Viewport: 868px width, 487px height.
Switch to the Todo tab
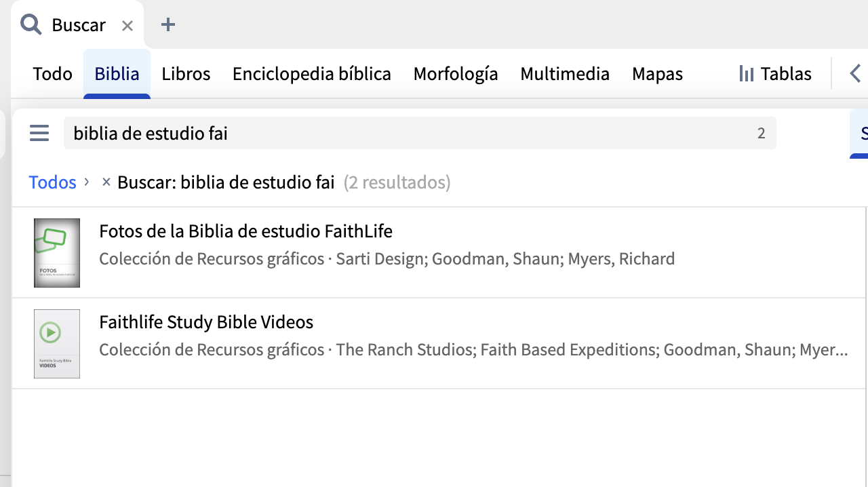coord(52,74)
